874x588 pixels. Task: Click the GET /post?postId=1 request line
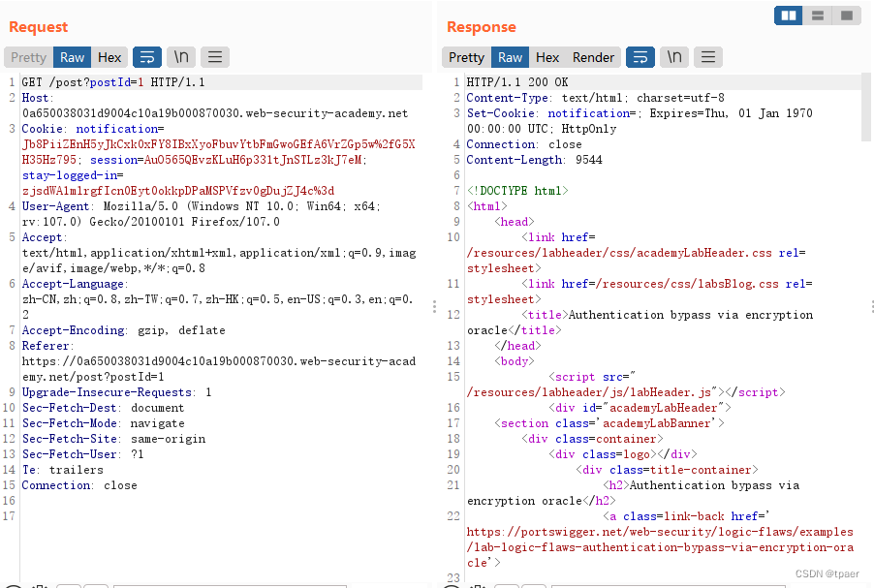tap(113, 82)
